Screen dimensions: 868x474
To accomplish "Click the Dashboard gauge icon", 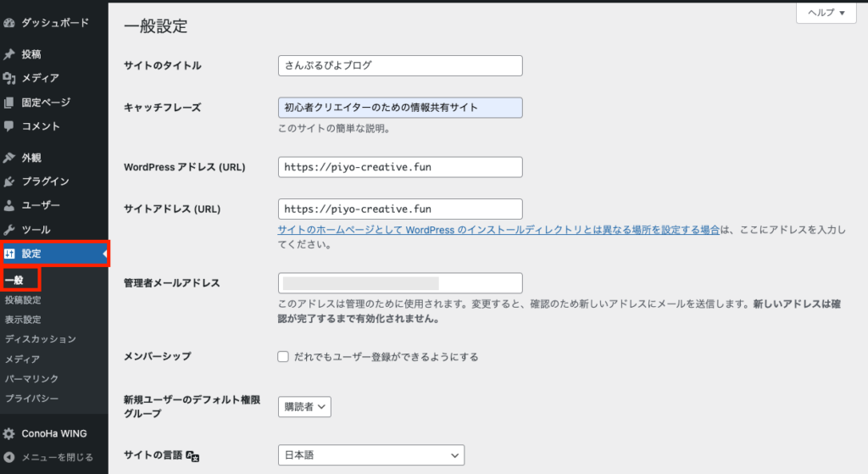I will (x=9, y=23).
